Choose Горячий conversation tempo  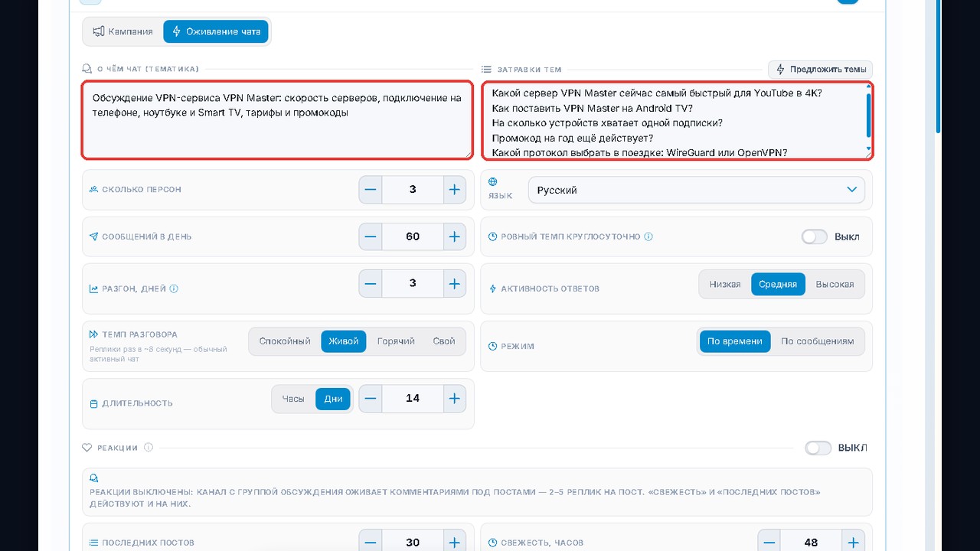point(396,341)
